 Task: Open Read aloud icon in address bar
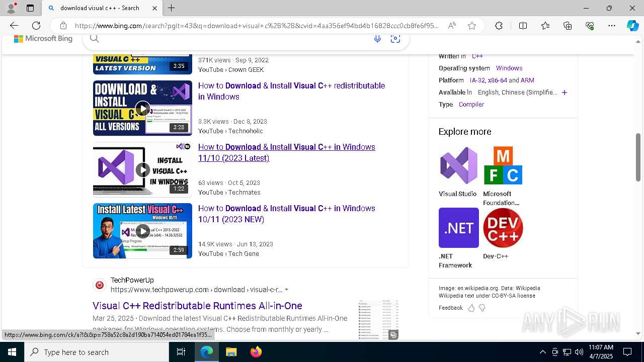(x=452, y=26)
